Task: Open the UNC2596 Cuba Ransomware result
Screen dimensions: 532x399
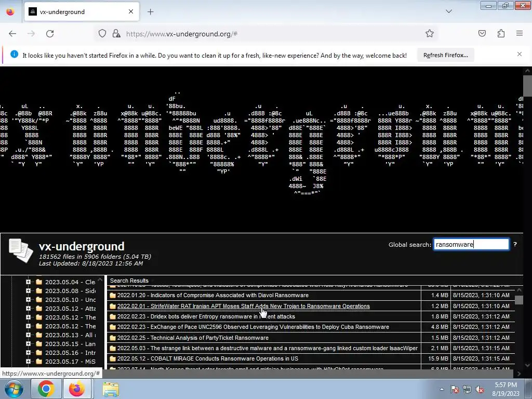Action: pyautogui.click(x=253, y=327)
